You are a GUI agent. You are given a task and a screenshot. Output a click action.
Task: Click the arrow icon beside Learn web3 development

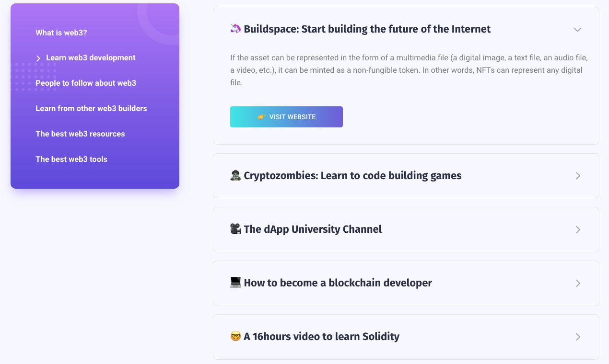pyautogui.click(x=37, y=58)
